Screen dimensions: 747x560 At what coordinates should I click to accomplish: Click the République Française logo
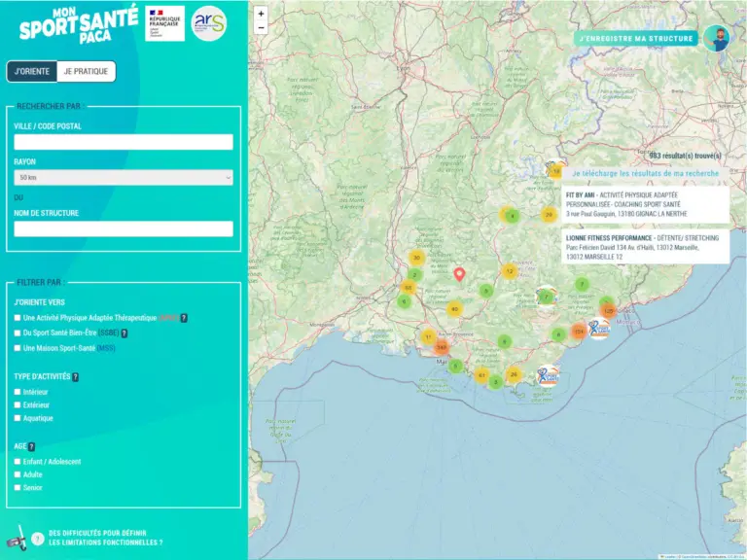[164, 23]
